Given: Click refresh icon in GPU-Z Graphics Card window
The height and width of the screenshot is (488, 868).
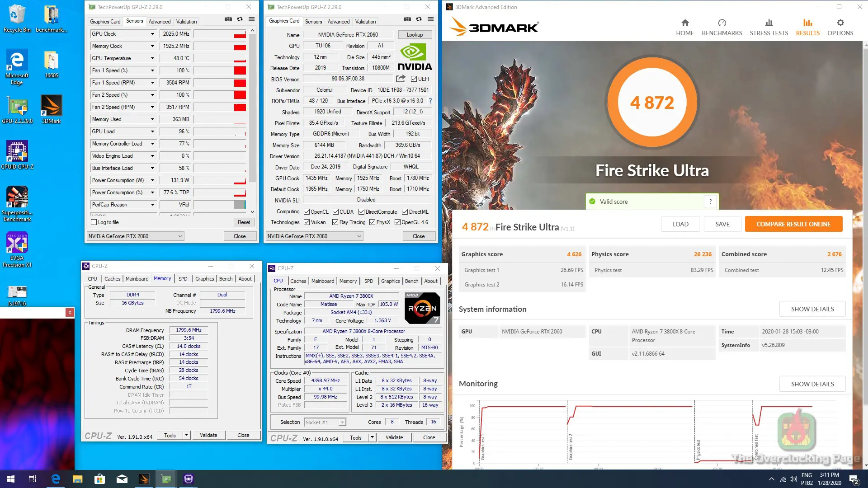Looking at the screenshot, I should point(419,19).
